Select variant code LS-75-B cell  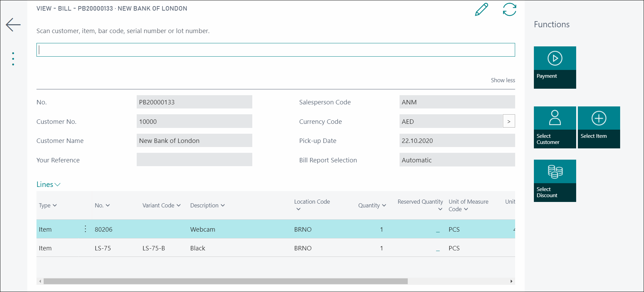click(x=154, y=248)
